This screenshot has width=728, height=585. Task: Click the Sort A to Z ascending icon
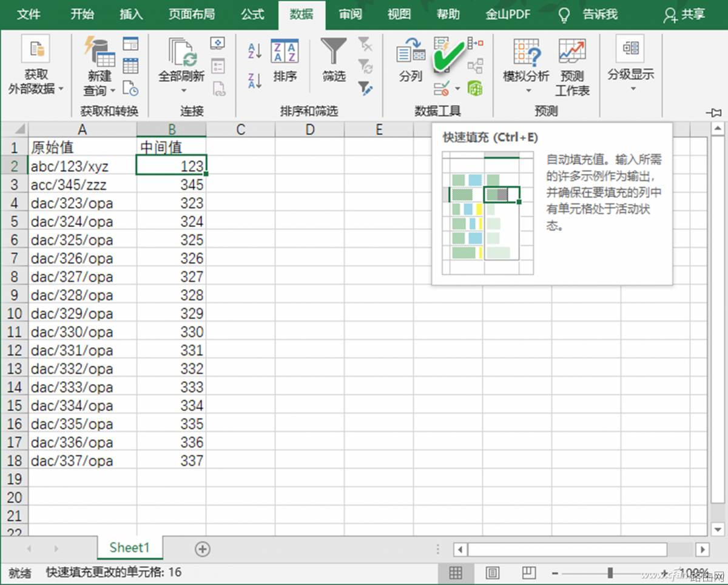click(x=255, y=50)
